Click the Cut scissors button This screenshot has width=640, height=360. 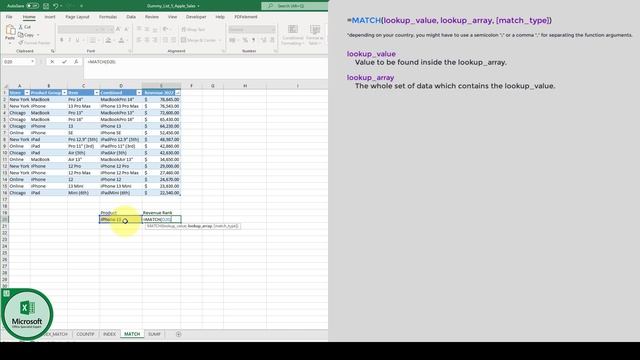click(x=25, y=27)
